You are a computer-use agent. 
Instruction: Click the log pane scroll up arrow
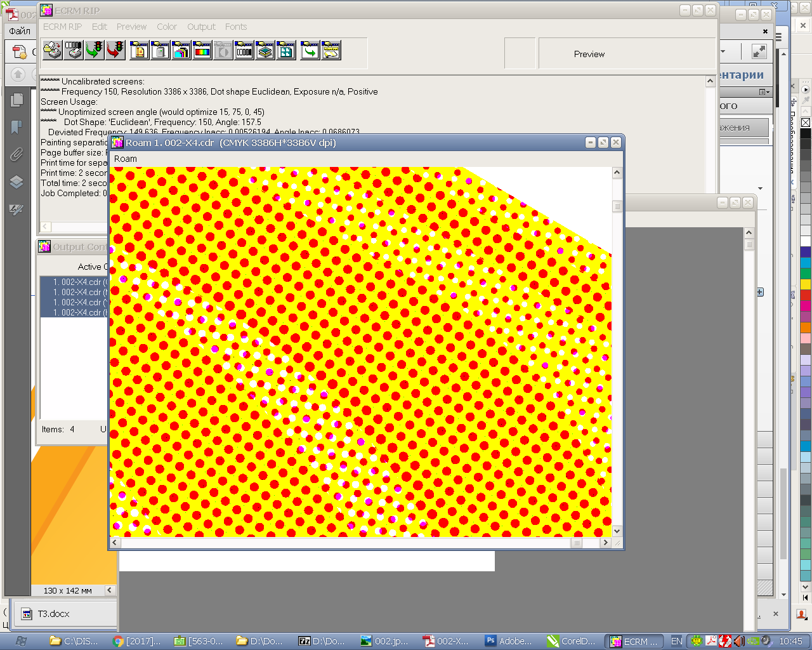click(710, 81)
